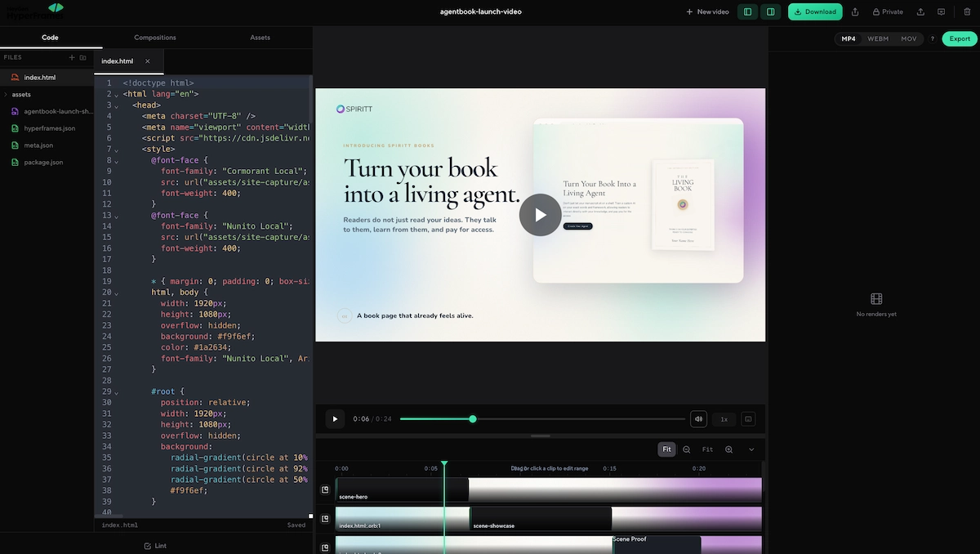Click the timeline zoom out magnifier
This screenshot has height=554, width=980.
point(687,449)
